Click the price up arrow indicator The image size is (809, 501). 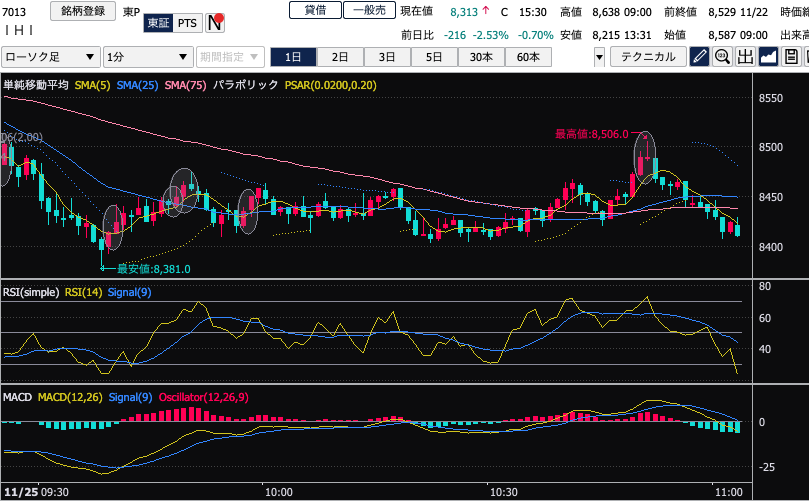[x=485, y=12]
